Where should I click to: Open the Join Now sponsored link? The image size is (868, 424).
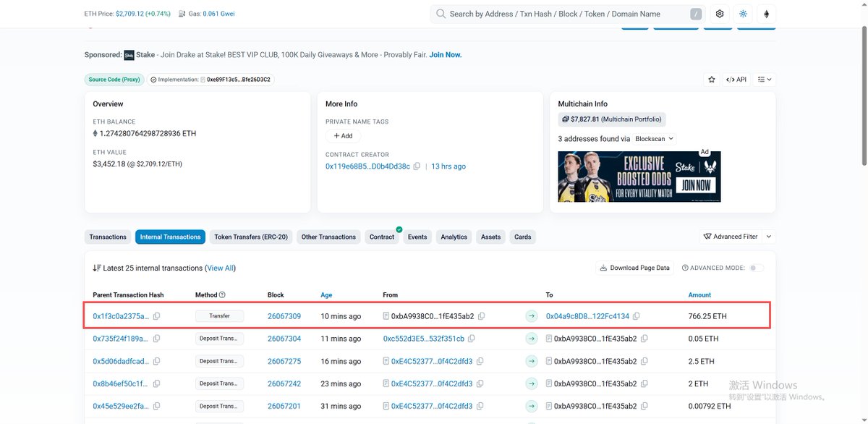(446, 55)
